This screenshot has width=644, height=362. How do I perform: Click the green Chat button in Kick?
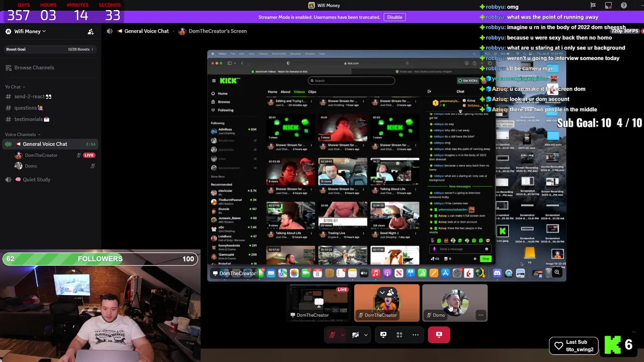486,259
